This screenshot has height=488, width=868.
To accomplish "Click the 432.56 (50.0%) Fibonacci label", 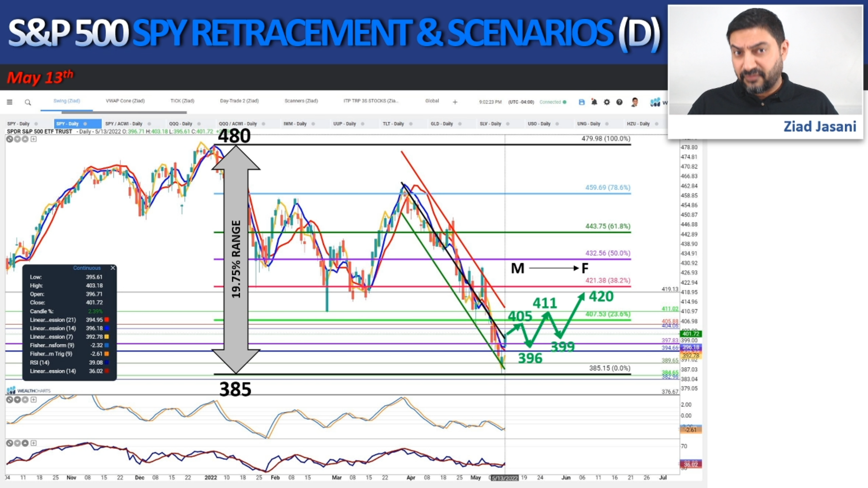I will pos(608,253).
